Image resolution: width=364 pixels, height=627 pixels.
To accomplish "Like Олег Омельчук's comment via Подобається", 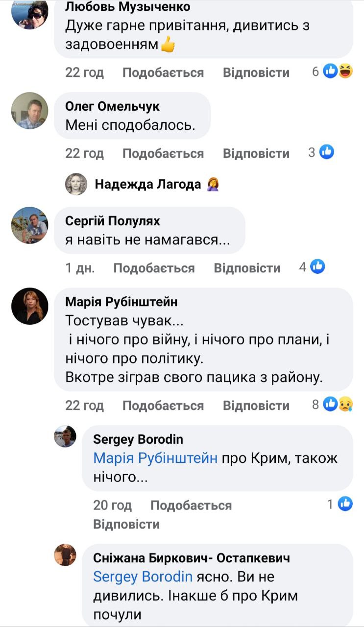I will [x=163, y=153].
